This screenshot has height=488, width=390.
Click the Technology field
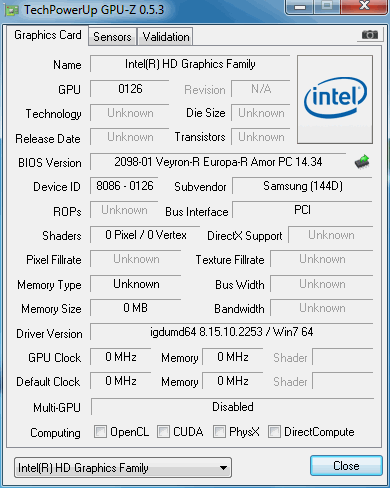[x=130, y=113]
